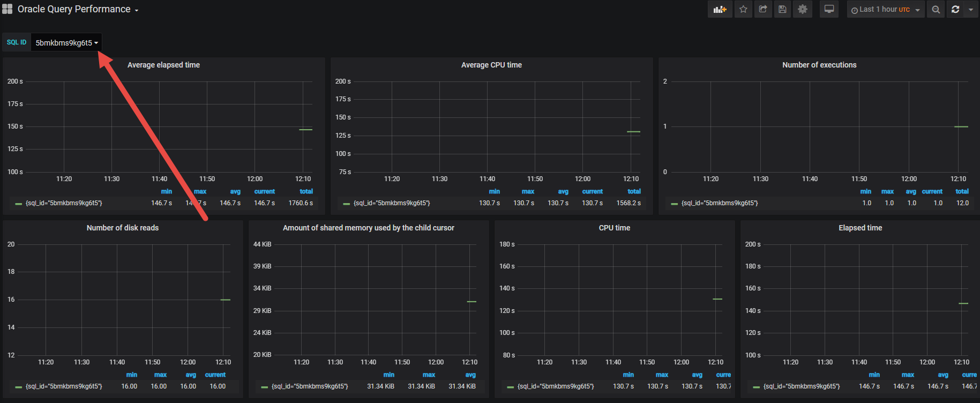Sort Elapsed time legend by avg
The image size is (980, 403).
coord(943,375)
